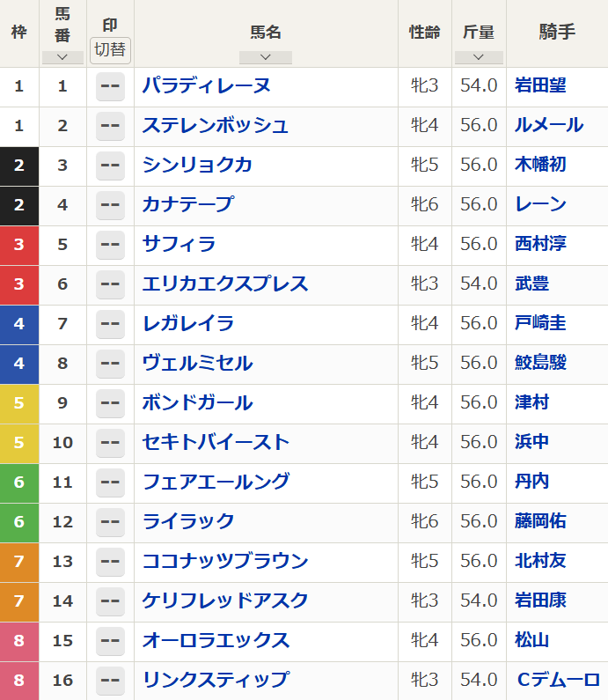The height and width of the screenshot is (700, 608).
Task: Click mark button beside ボンドガール
Action: coord(110,403)
